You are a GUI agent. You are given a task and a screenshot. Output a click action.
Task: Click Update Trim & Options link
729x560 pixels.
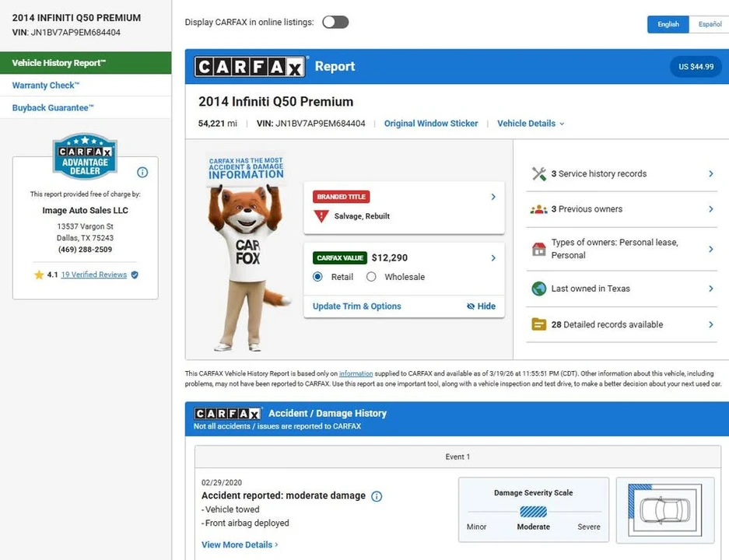pyautogui.click(x=356, y=306)
